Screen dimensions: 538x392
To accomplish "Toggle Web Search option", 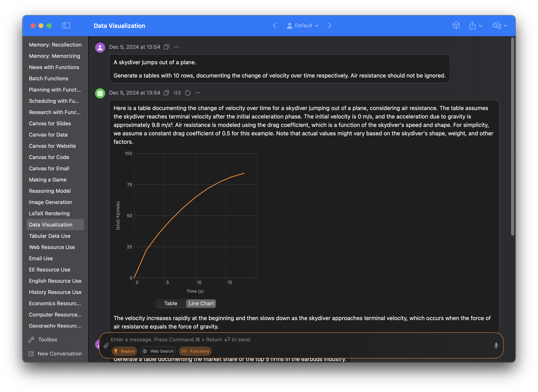I will pyautogui.click(x=158, y=351).
